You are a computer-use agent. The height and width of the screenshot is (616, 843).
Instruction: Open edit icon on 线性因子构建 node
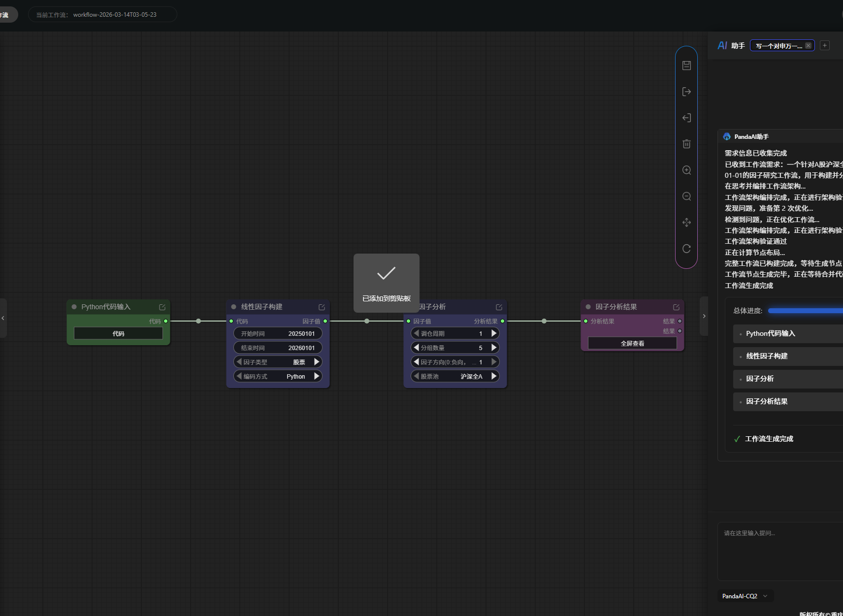322,307
